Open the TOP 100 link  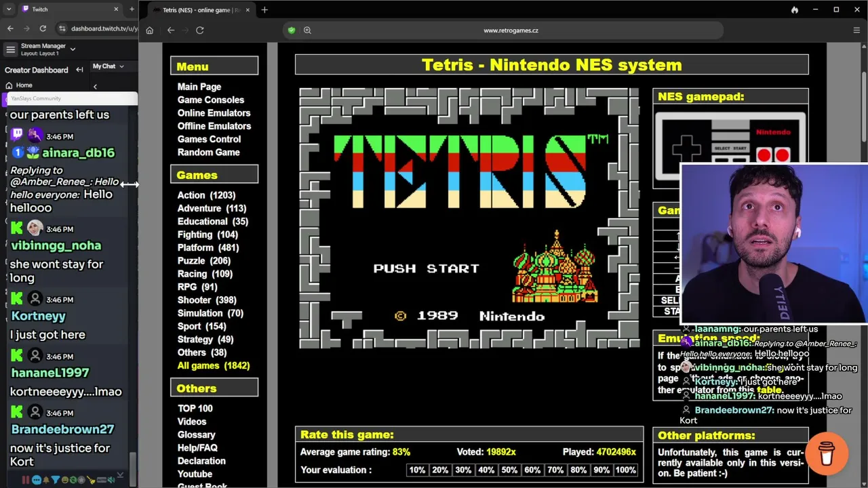click(195, 409)
